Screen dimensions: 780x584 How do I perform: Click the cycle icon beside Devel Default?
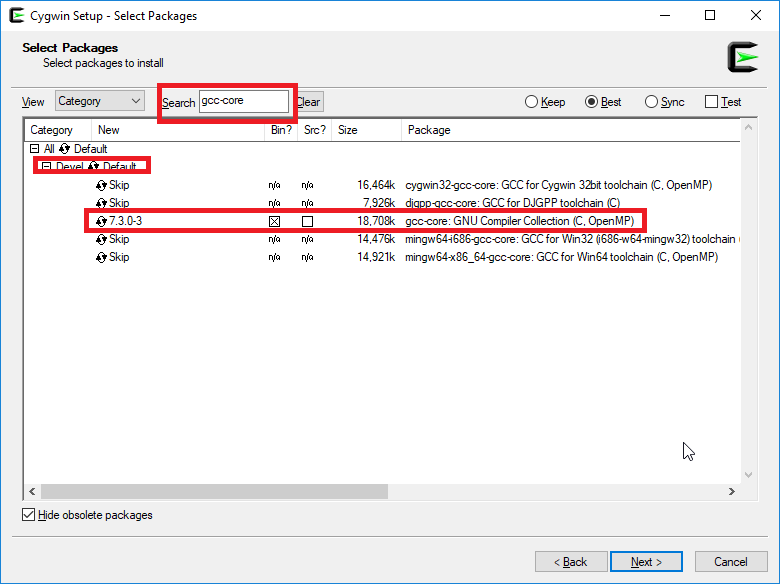coord(94,167)
